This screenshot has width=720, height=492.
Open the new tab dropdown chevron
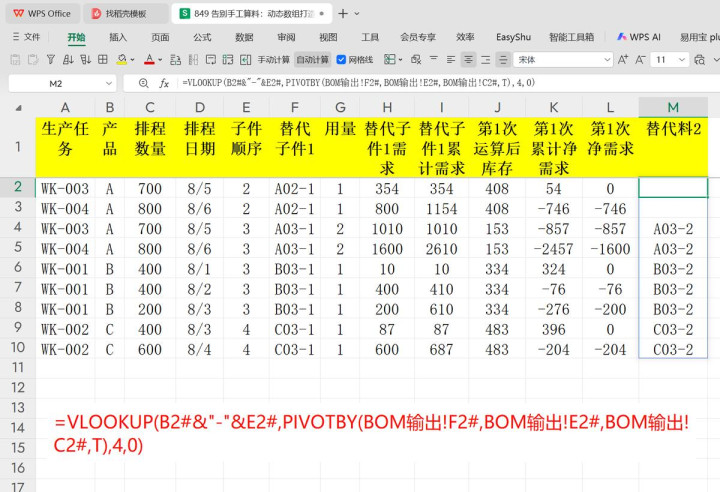point(357,14)
